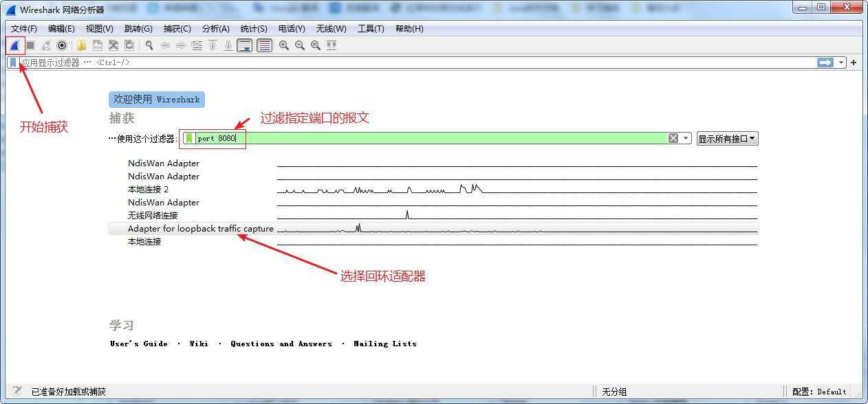This screenshot has width=868, height=404.
Task: Select the first NdisWan Adapter interface
Action: coord(433,164)
